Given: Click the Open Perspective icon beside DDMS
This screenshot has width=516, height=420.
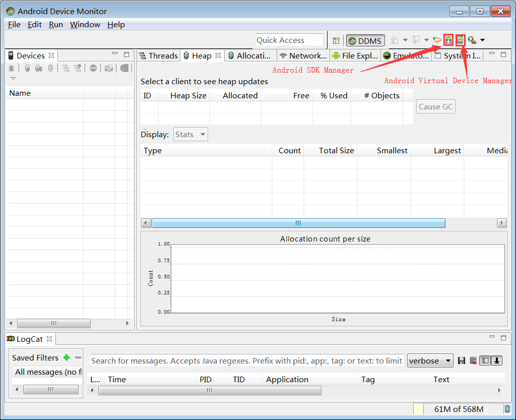Looking at the screenshot, I should point(336,40).
